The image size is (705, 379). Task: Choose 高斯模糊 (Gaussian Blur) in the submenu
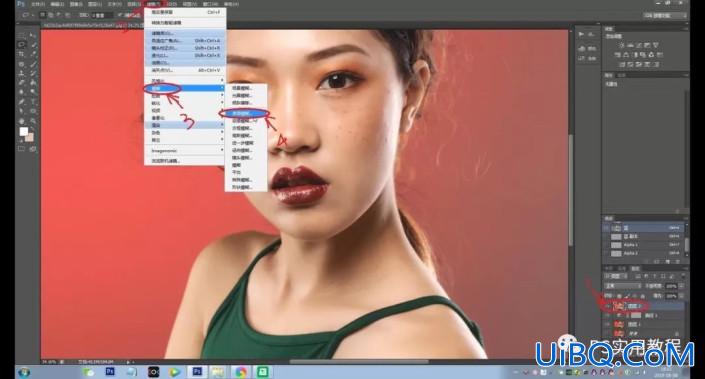tap(246, 135)
